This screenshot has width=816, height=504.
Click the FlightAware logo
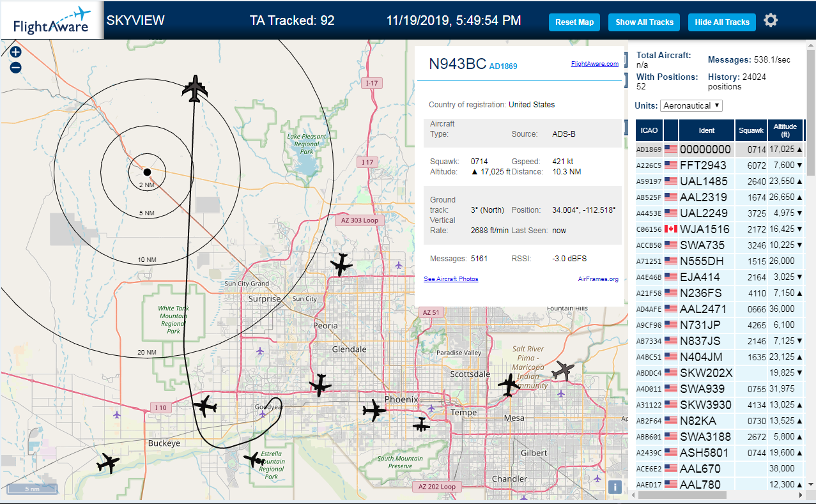click(52, 20)
